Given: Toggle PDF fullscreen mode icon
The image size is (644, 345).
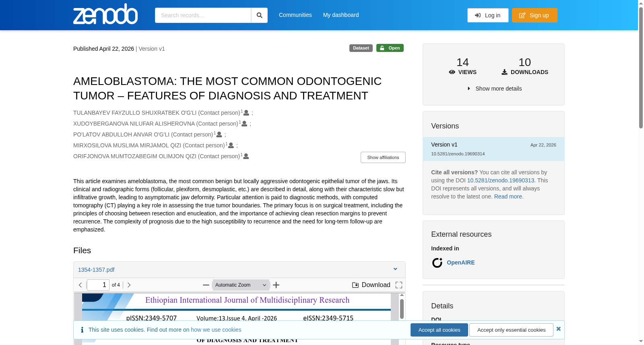Looking at the screenshot, I should click(x=399, y=285).
